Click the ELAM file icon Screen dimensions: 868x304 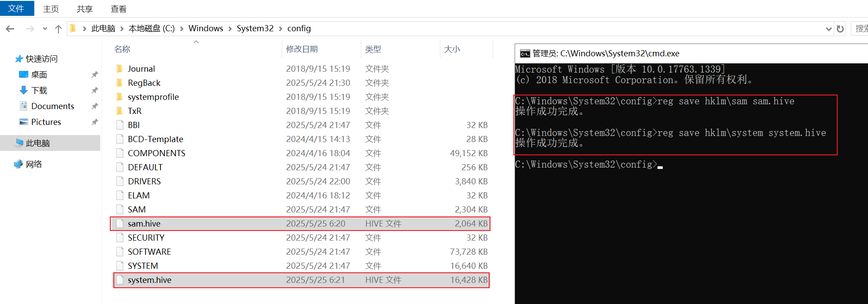point(120,195)
